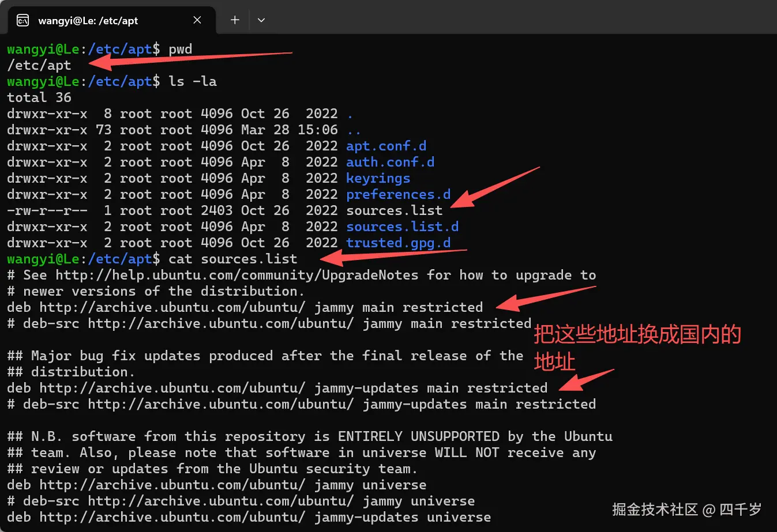Click the trusted.gpg.d entry
Viewport: 777px width, 532px height.
pos(398,243)
